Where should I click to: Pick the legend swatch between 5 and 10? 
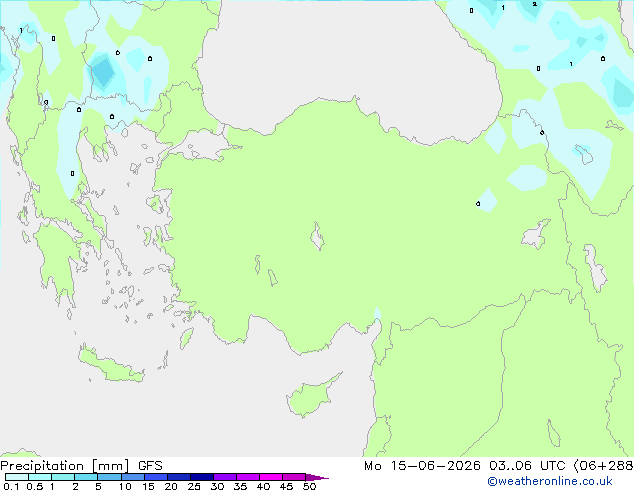click(109, 477)
